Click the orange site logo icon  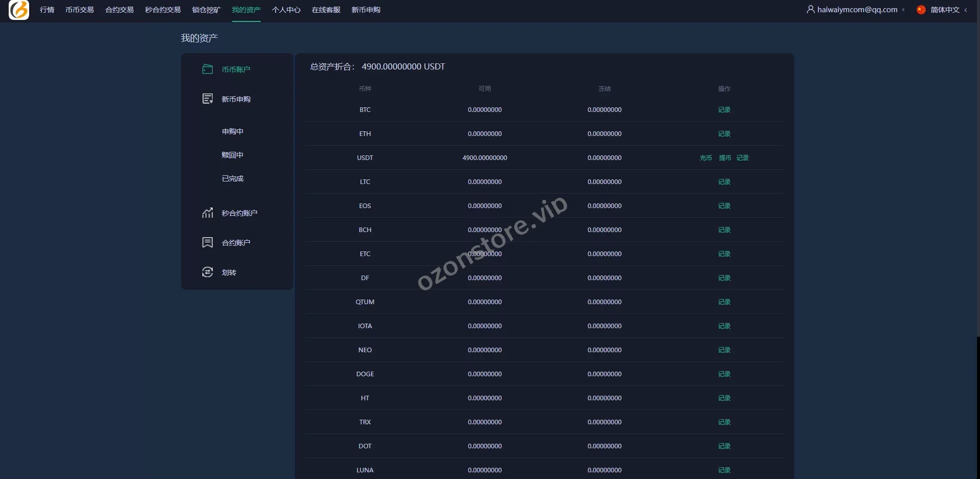[x=19, y=10]
